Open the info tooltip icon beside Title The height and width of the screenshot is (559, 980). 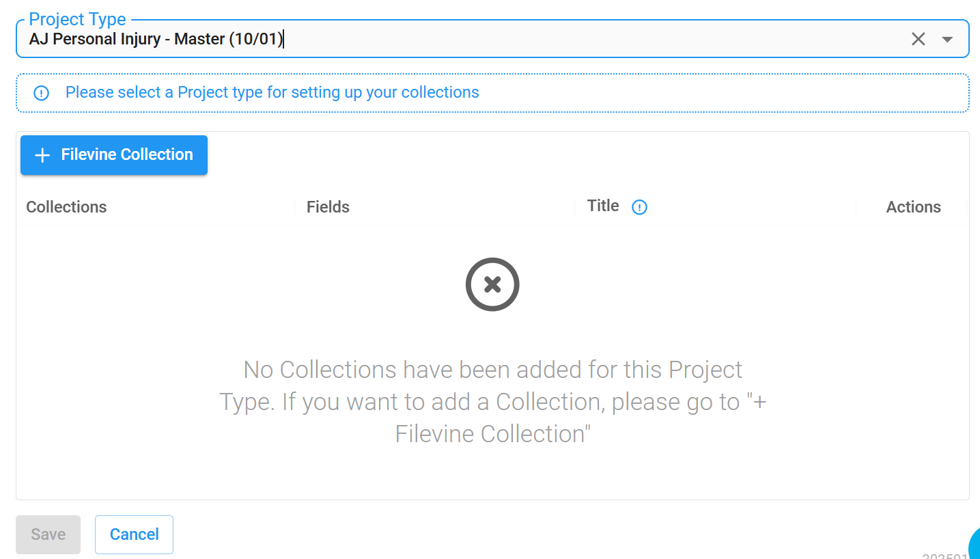(x=639, y=207)
